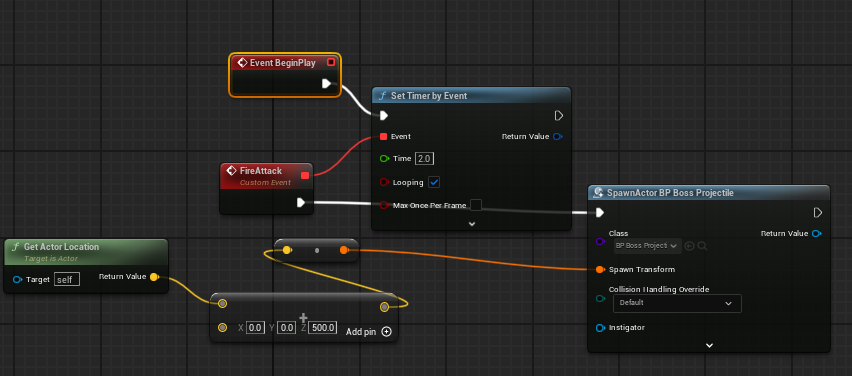Edit the Z value field 500.0
852x376 pixels.
(x=322, y=328)
